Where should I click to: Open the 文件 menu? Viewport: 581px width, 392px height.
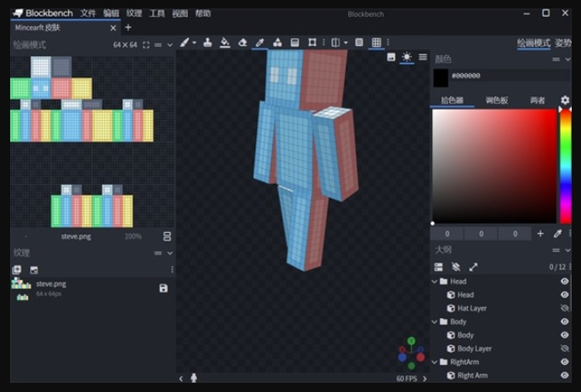[x=88, y=14]
